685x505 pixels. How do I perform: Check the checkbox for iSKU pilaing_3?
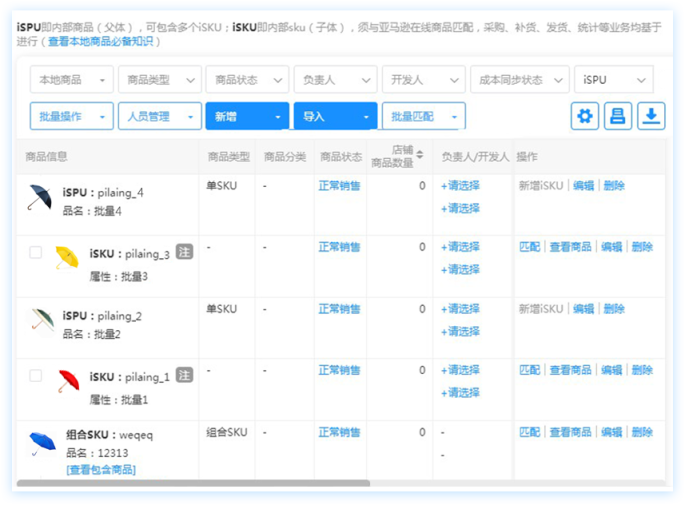[36, 253]
